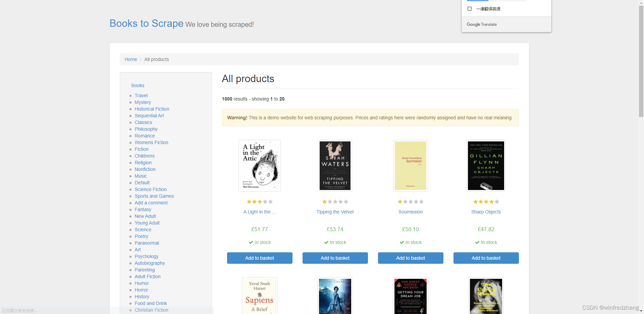Go to the New Adult category
Image resolution: width=644 pixels, height=314 pixels.
[145, 216]
